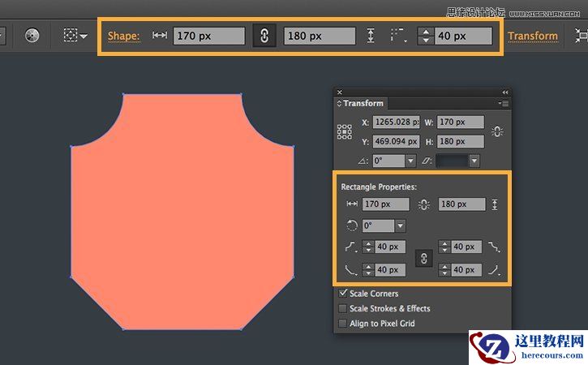The image size is (588, 365).
Task: Close the Transform panel
Action: [339, 92]
